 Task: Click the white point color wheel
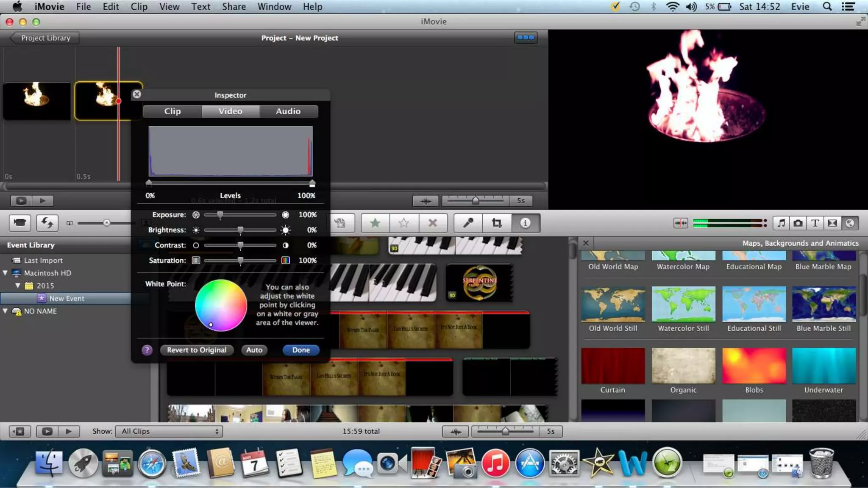221,305
